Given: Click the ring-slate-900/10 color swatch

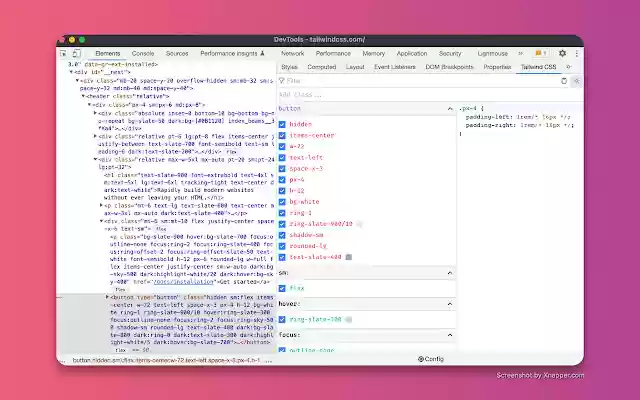Looking at the screenshot, I should (x=359, y=224).
